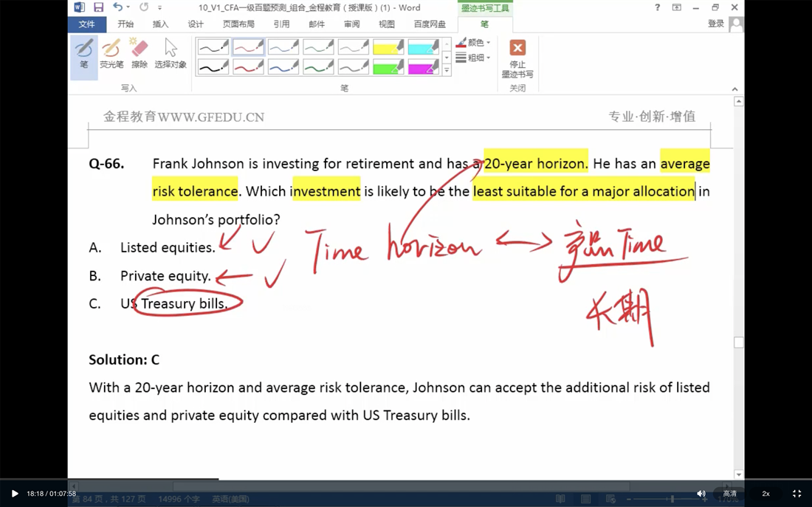Open Ribbon Display Options
The image size is (812, 507).
(677, 7)
